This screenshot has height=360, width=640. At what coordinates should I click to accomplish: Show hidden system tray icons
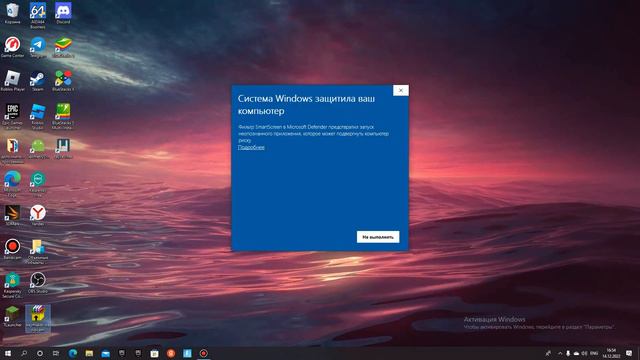click(x=560, y=353)
